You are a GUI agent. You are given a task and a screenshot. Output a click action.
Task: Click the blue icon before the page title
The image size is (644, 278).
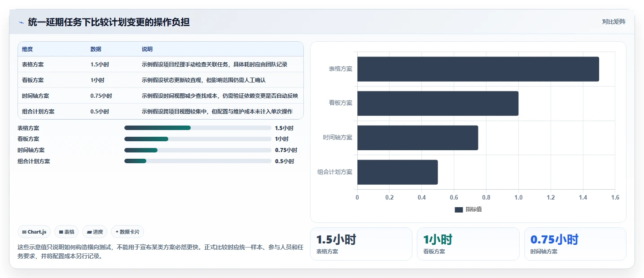[21, 22]
